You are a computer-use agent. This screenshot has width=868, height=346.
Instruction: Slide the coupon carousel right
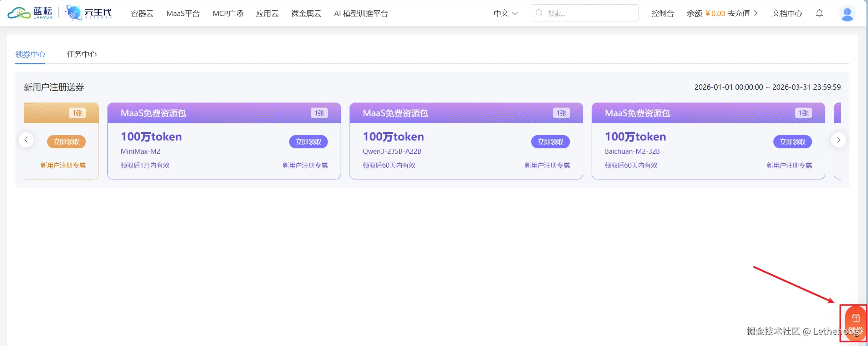click(x=839, y=140)
